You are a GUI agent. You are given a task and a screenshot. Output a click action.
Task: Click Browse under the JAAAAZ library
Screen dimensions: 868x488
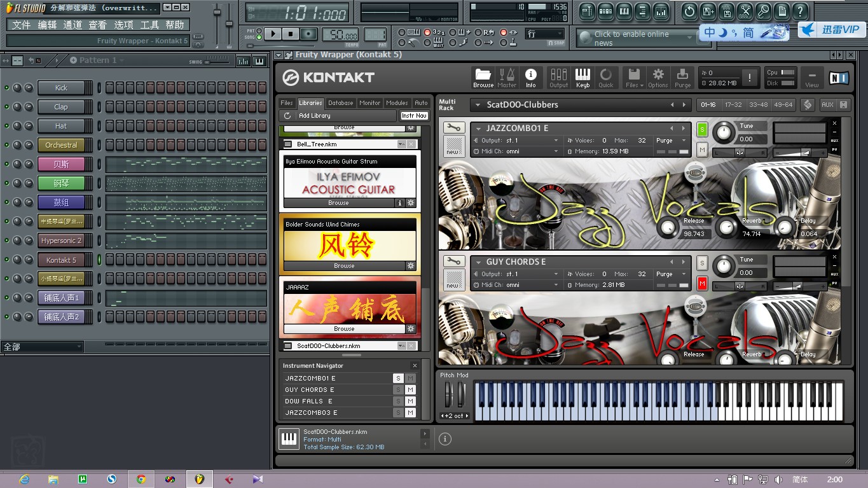pos(344,329)
